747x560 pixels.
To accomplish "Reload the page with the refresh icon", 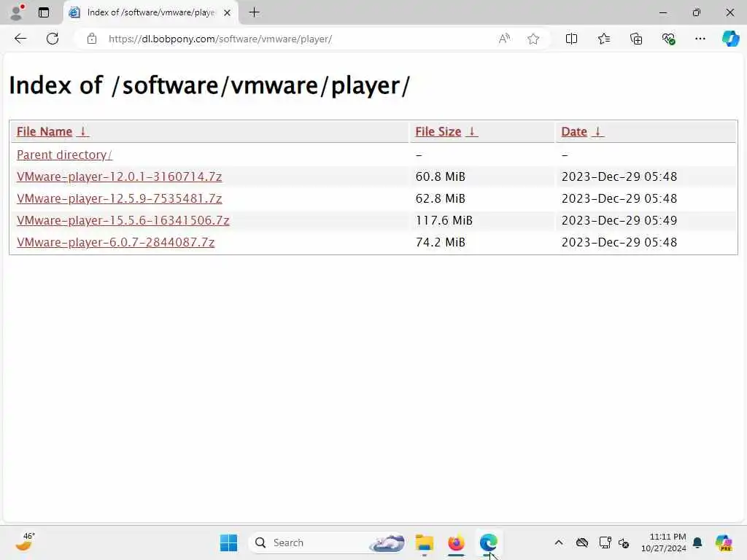I will tap(53, 39).
